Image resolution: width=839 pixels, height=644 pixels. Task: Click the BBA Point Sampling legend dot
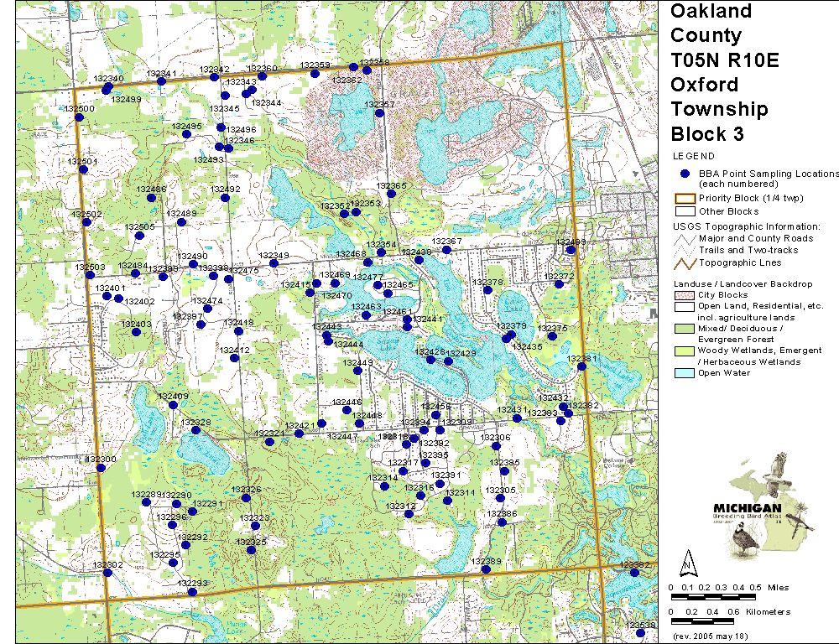(x=685, y=174)
